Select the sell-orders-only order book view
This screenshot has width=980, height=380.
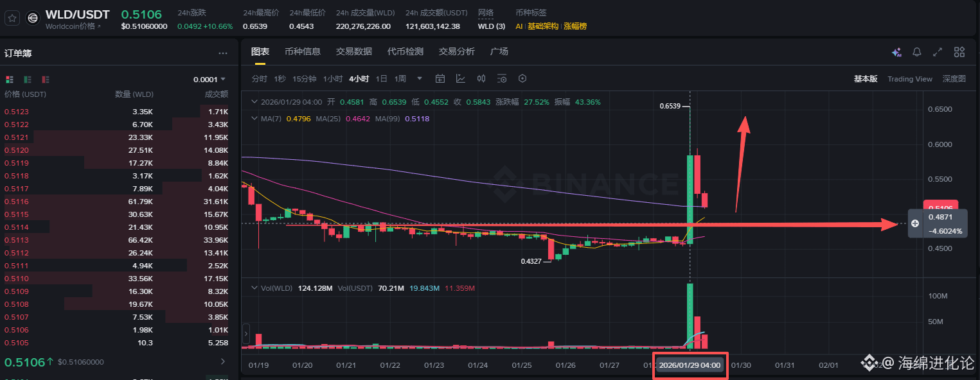tap(44, 79)
